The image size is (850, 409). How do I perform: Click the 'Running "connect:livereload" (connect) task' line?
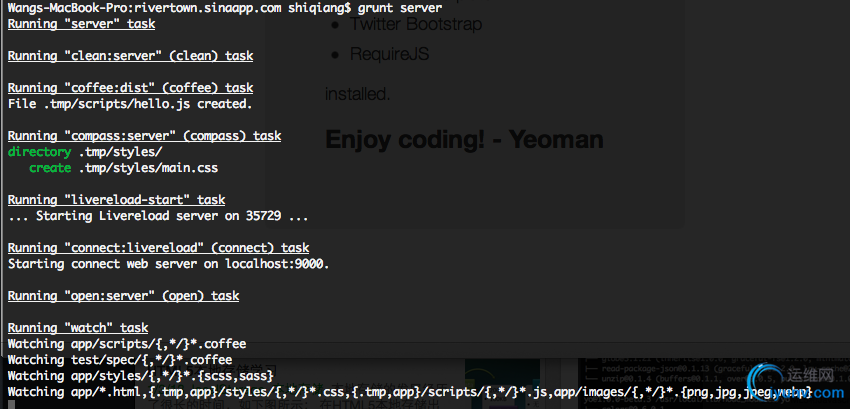(158, 248)
